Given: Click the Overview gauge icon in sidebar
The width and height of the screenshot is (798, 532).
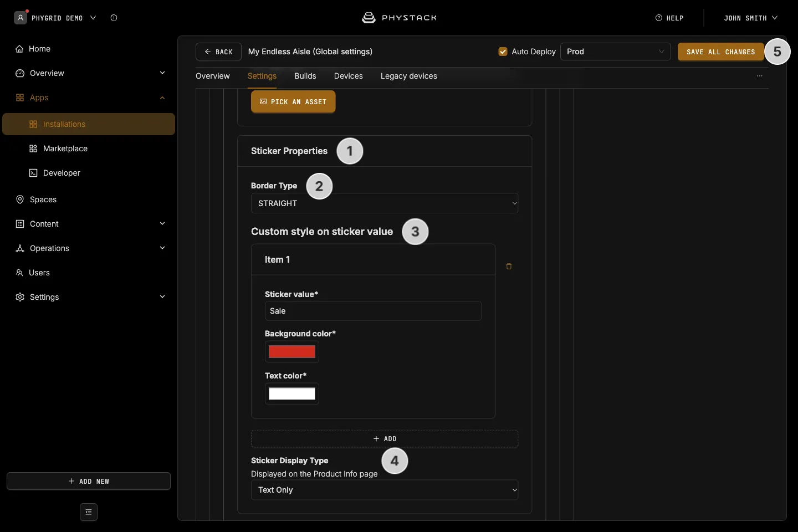Looking at the screenshot, I should 20,73.
